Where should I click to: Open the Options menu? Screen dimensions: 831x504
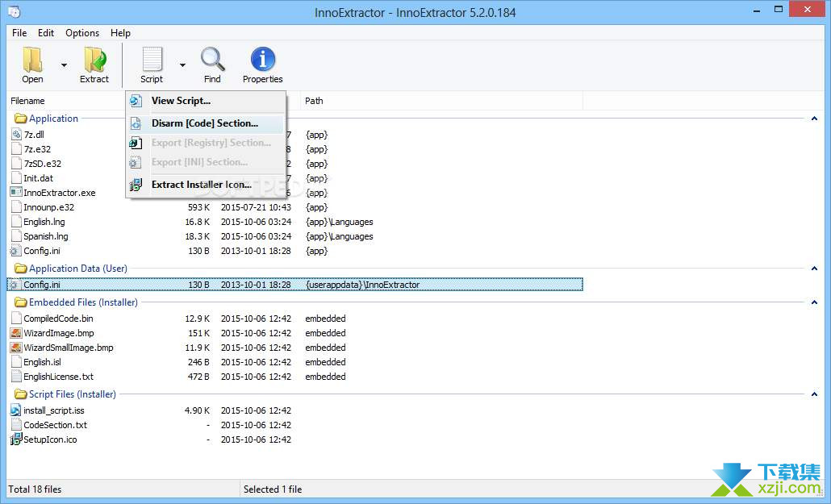(82, 33)
